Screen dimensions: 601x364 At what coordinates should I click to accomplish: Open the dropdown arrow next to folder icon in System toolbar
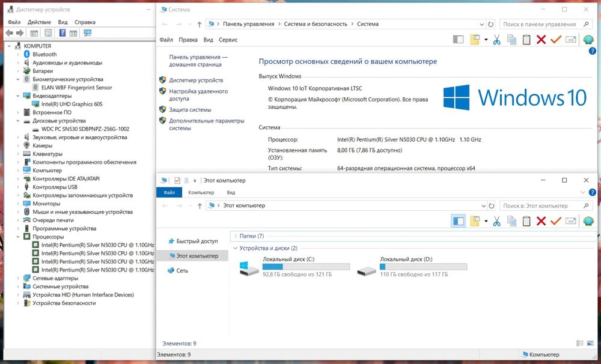click(x=486, y=40)
